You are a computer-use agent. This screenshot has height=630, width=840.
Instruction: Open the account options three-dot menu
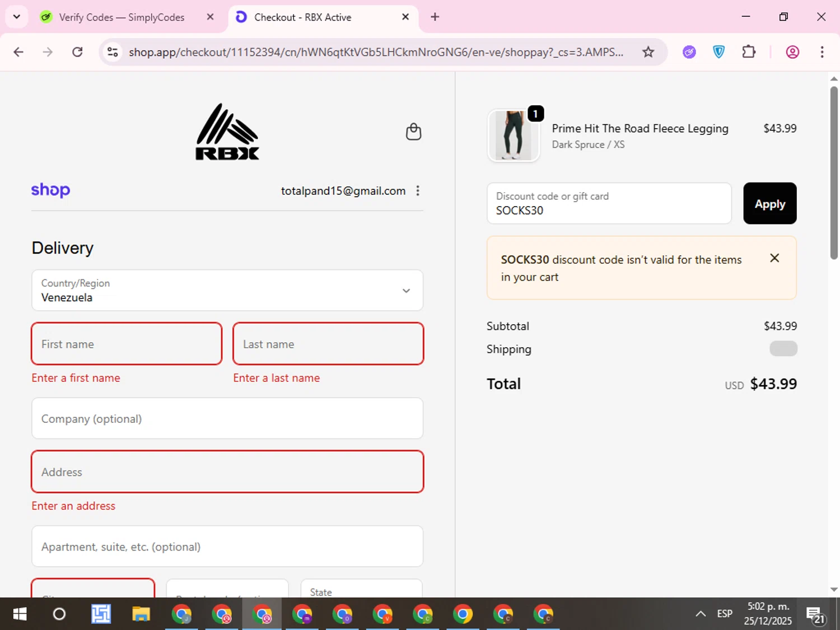click(x=418, y=191)
